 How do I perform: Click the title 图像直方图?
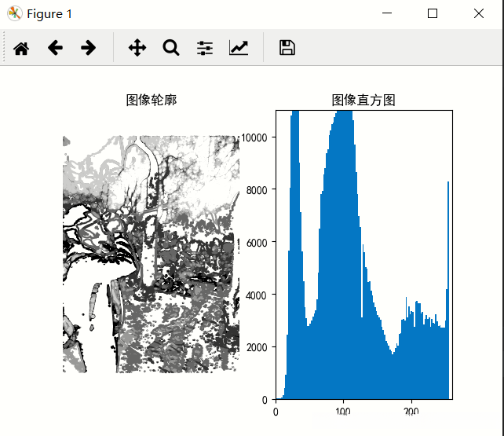coord(363,100)
